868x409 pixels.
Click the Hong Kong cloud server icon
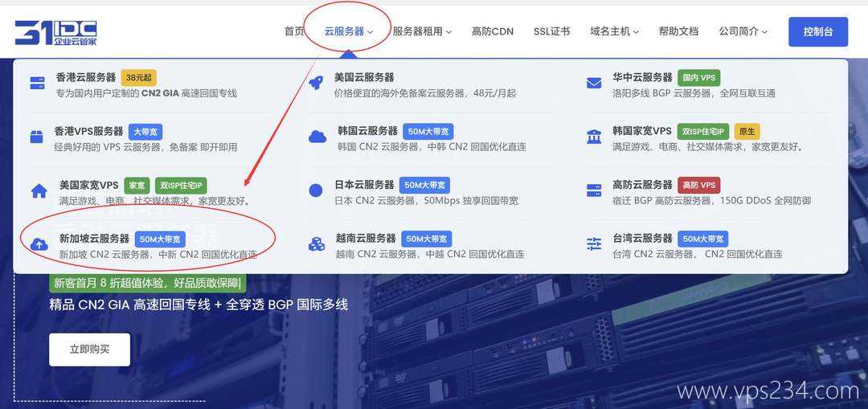coord(37,84)
